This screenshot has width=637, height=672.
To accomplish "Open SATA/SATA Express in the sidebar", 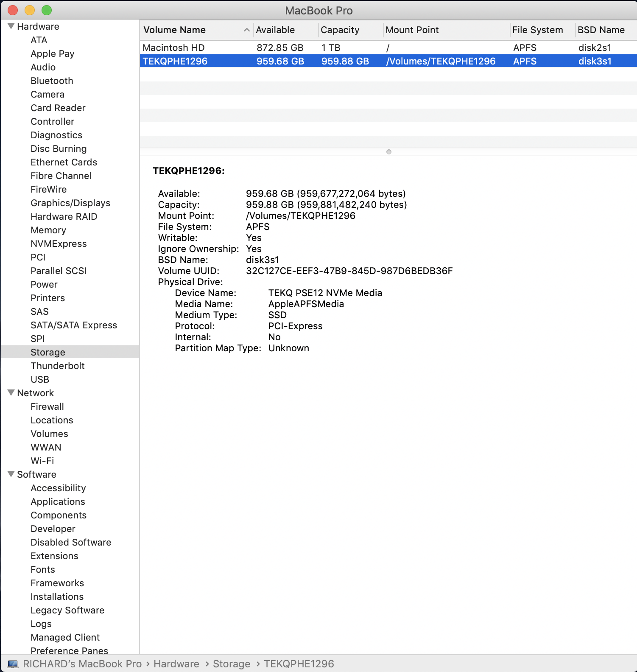I will click(74, 325).
